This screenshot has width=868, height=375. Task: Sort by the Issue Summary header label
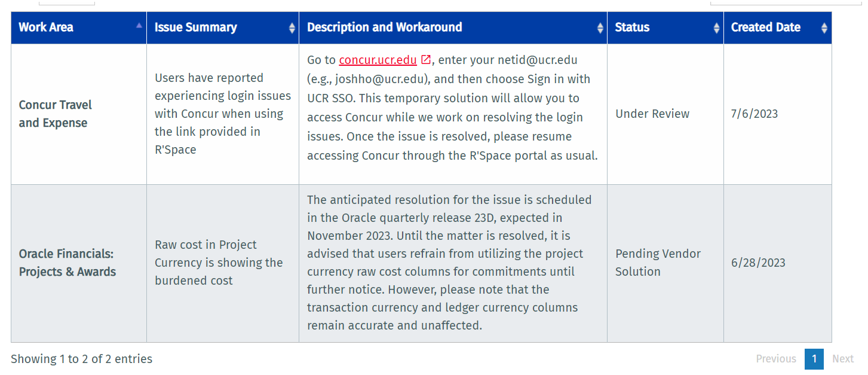[195, 28]
